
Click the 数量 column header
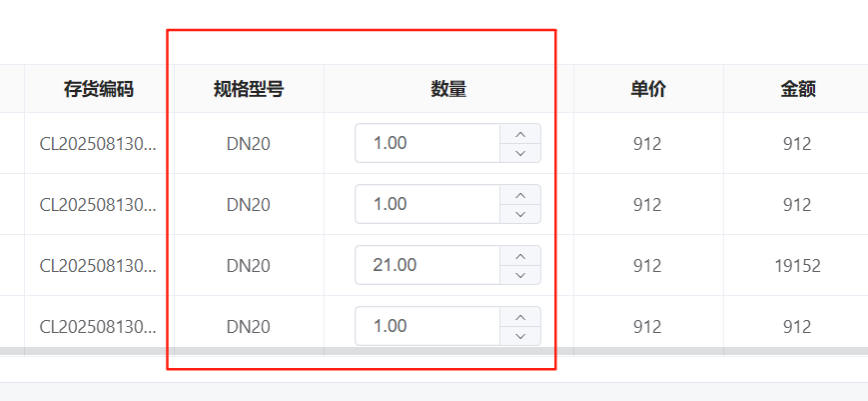click(x=448, y=89)
